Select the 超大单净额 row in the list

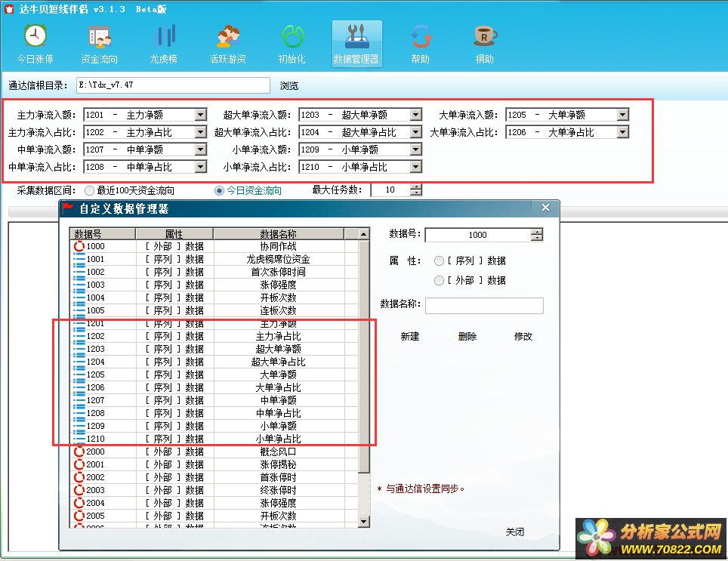(x=214, y=349)
